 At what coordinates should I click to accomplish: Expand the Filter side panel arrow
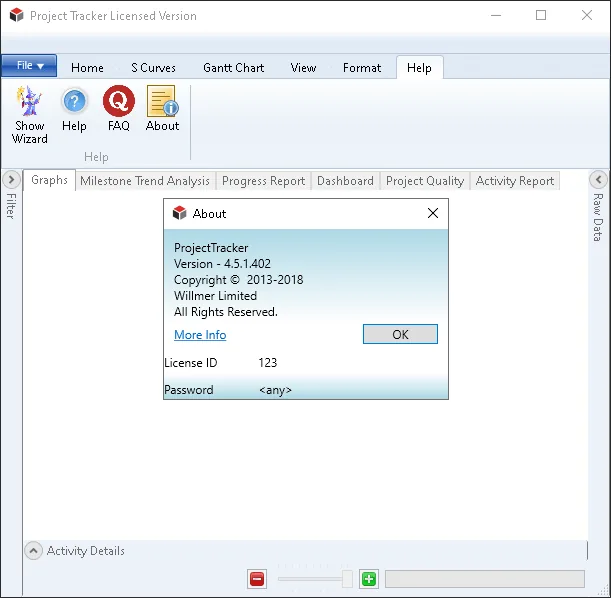click(x=11, y=180)
